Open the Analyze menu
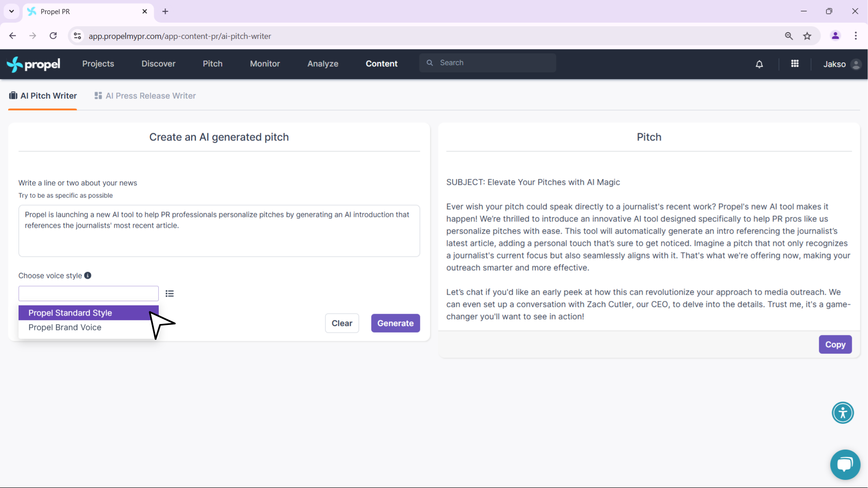This screenshot has width=868, height=488. tap(323, 64)
